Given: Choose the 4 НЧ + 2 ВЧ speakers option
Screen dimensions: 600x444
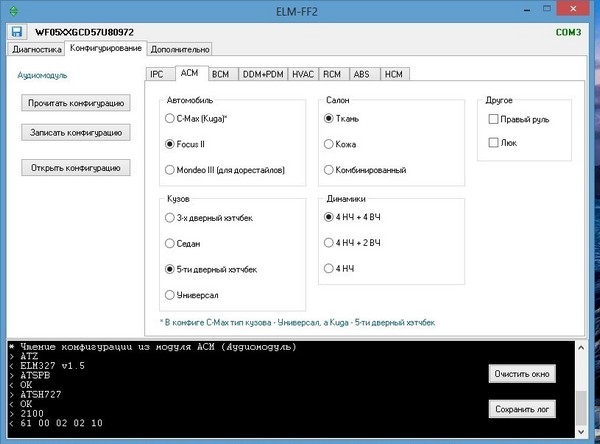Looking at the screenshot, I should (329, 242).
